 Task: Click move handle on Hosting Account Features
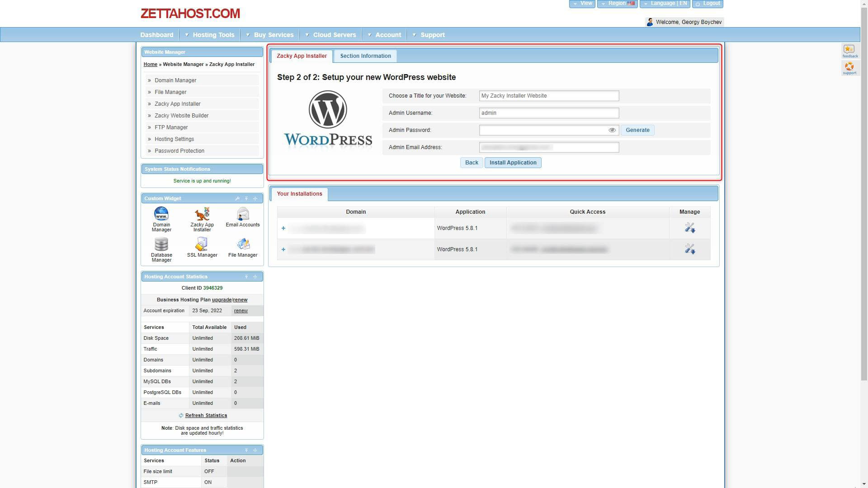(x=255, y=450)
